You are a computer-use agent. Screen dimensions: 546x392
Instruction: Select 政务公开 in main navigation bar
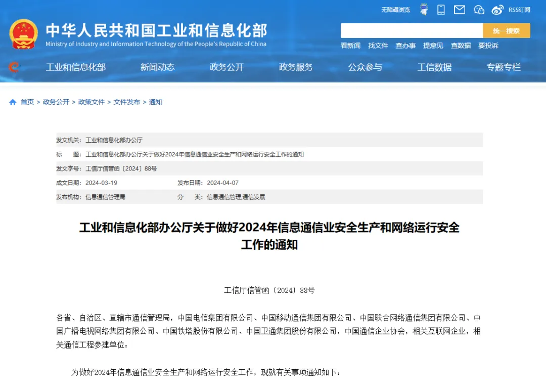point(226,67)
